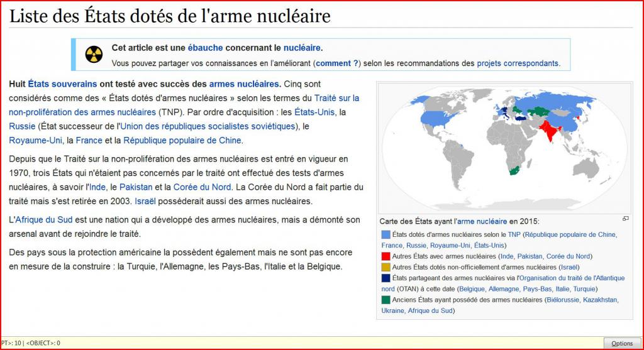
Task: Click the page title 'Liste des États dotés de l'arme nucléaire'
Action: (x=170, y=16)
